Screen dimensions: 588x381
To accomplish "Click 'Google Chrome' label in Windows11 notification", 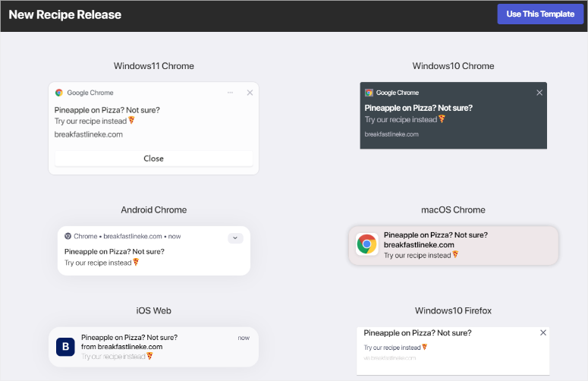I will [x=90, y=93].
